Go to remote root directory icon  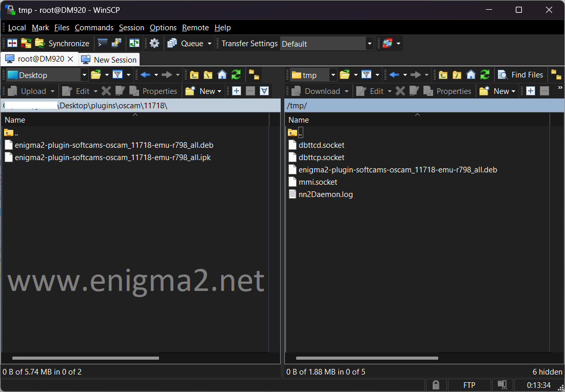click(457, 75)
